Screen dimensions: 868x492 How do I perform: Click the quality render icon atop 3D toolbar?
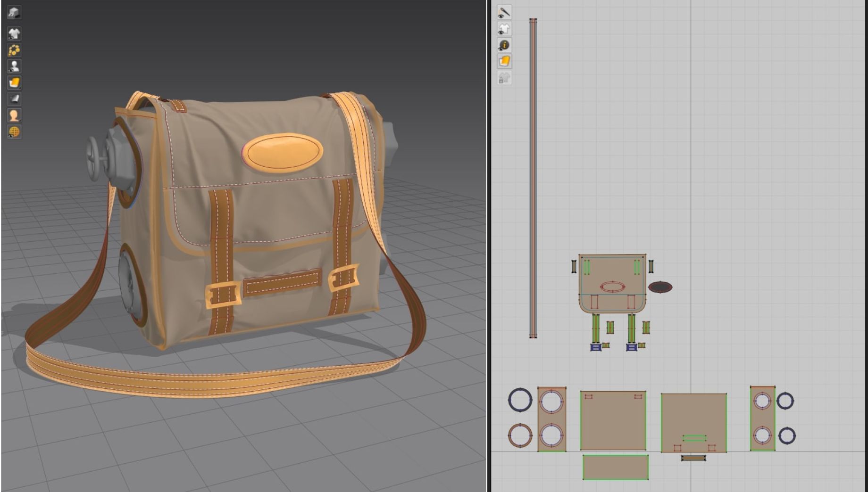point(14,12)
